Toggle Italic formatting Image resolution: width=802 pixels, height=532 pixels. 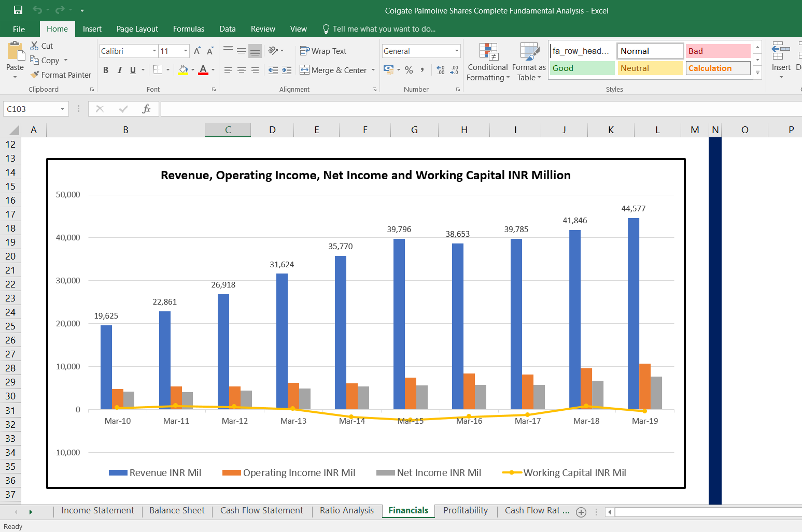[120, 70]
